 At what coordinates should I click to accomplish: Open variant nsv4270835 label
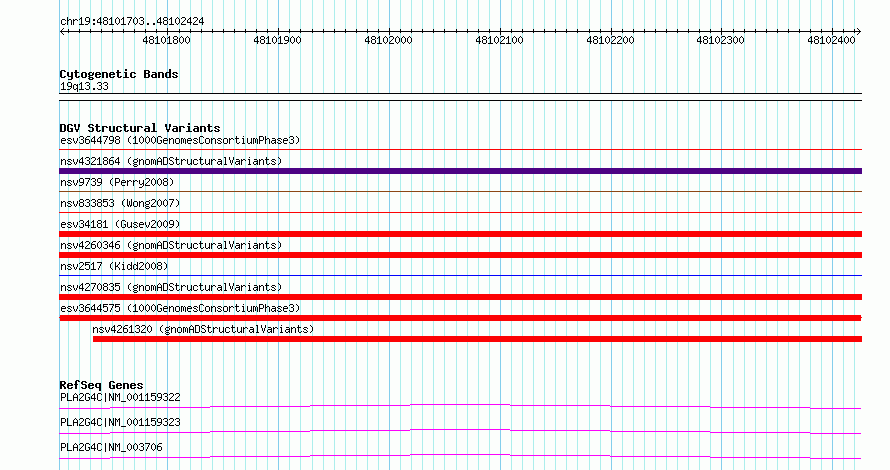click(171, 287)
